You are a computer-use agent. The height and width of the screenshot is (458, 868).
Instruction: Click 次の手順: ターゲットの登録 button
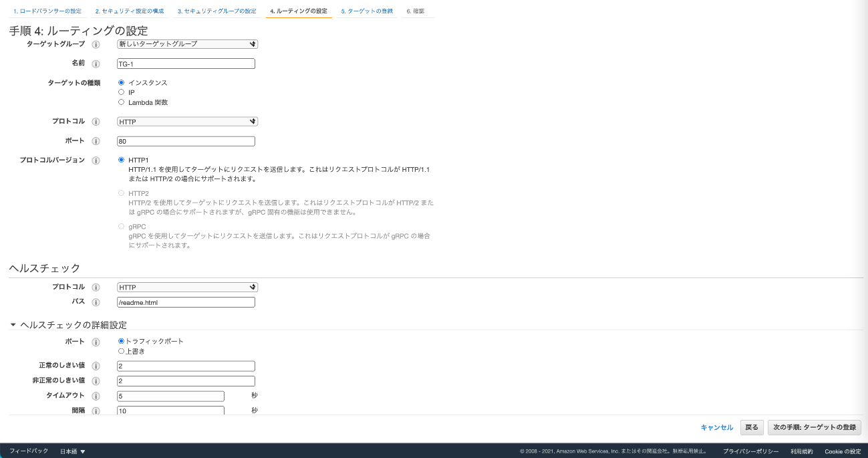pyautogui.click(x=814, y=427)
